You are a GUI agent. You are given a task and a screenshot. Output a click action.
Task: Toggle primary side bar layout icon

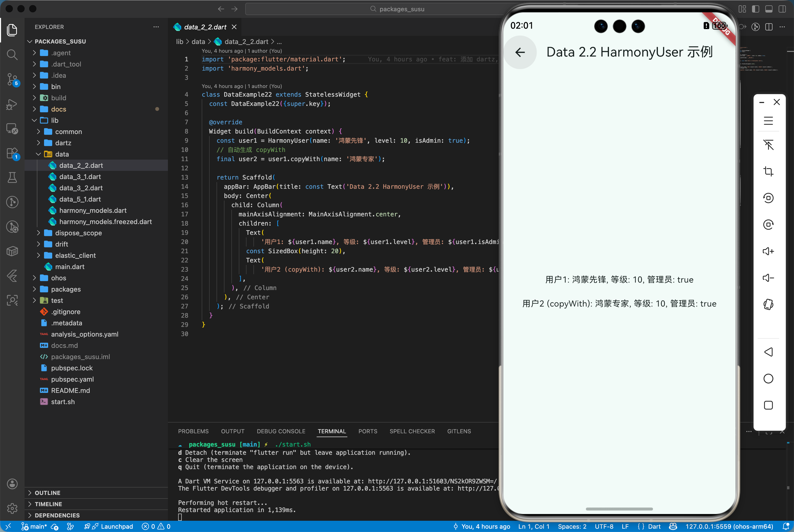(756, 9)
